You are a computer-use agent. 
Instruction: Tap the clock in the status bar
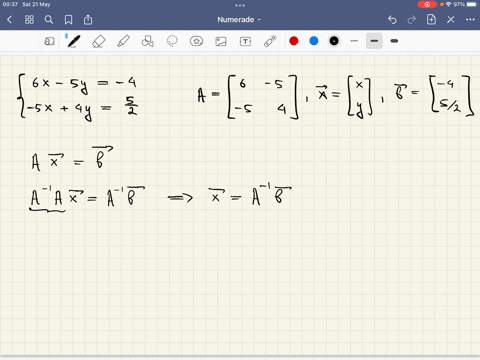(x=10, y=4)
